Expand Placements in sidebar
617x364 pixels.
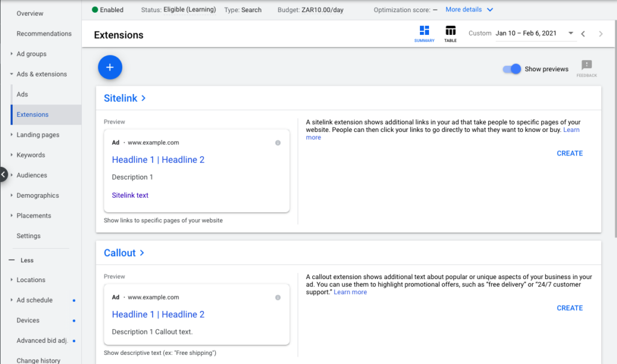(x=11, y=215)
